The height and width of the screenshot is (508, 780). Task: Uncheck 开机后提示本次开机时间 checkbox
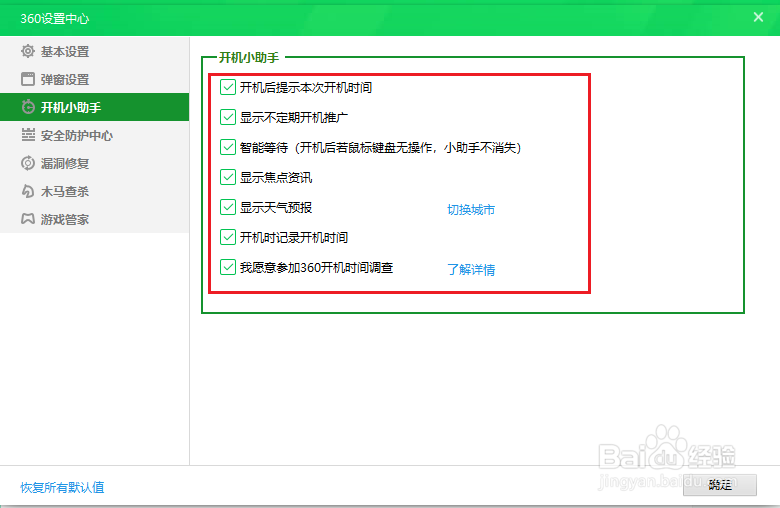[x=228, y=87]
